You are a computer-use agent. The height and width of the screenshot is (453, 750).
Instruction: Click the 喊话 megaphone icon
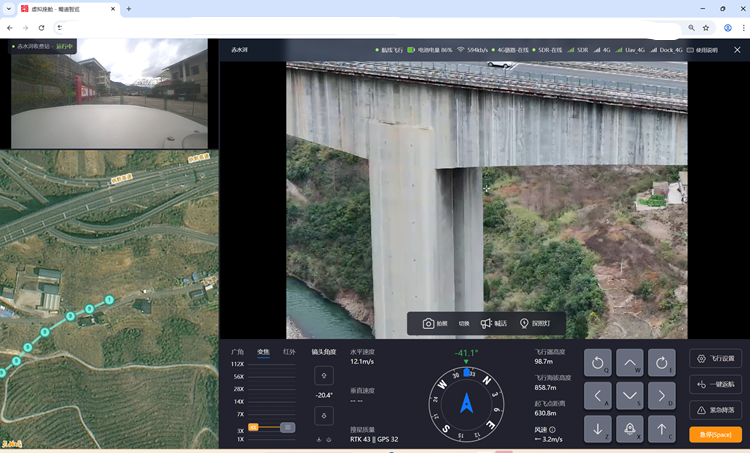pos(486,324)
